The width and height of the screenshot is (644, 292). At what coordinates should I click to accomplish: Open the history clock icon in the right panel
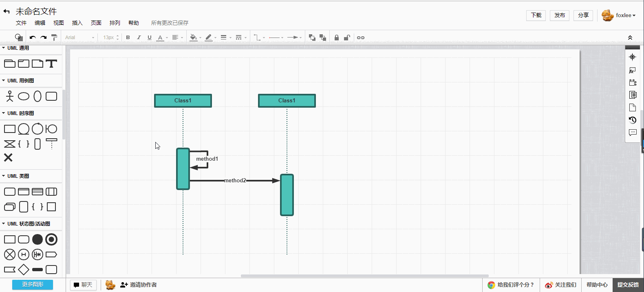pyautogui.click(x=633, y=120)
